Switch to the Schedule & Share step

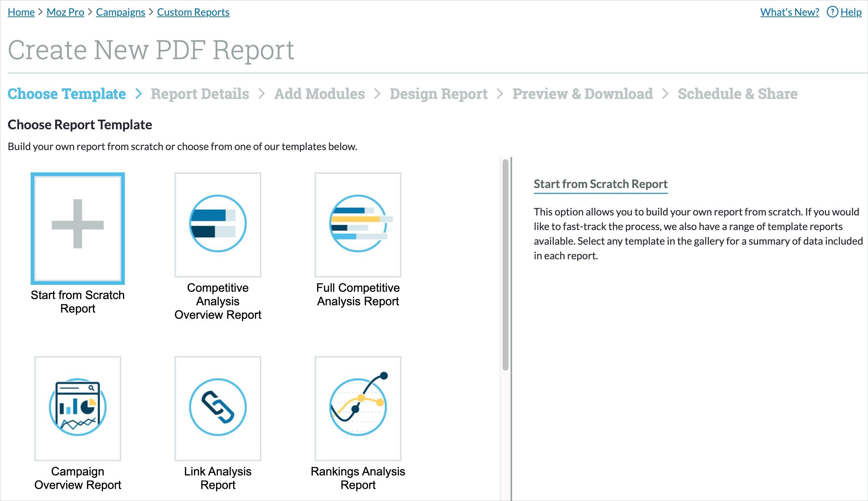[x=737, y=94]
